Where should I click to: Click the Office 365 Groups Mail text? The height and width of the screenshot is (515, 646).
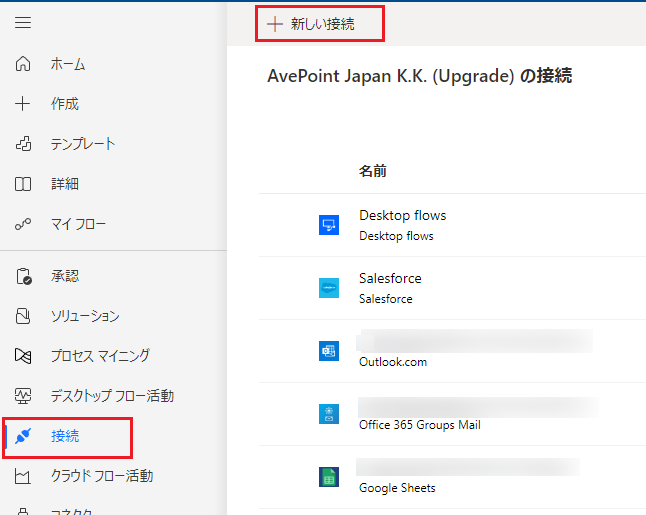[420, 425]
